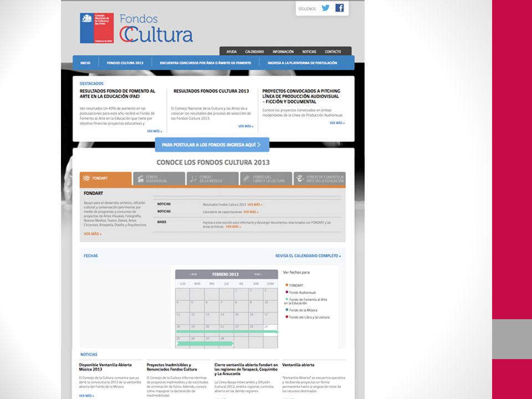532x399 pixels.
Task: Open Ver más under Resultados FAE
Action: click(x=155, y=131)
